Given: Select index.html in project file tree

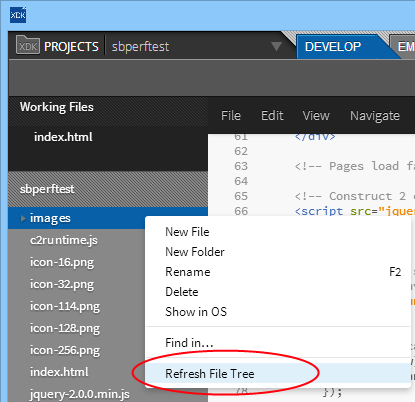Looking at the screenshot, I should pos(59,372).
